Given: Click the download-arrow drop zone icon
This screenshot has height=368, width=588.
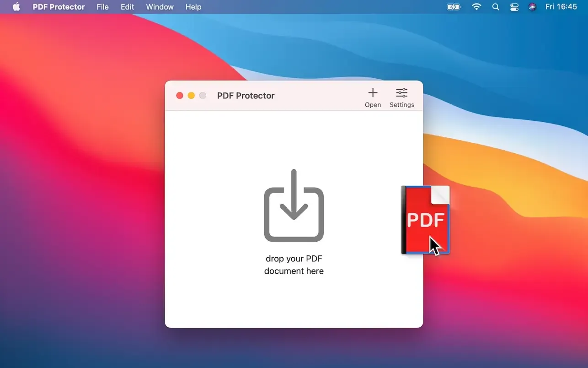Looking at the screenshot, I should [294, 206].
